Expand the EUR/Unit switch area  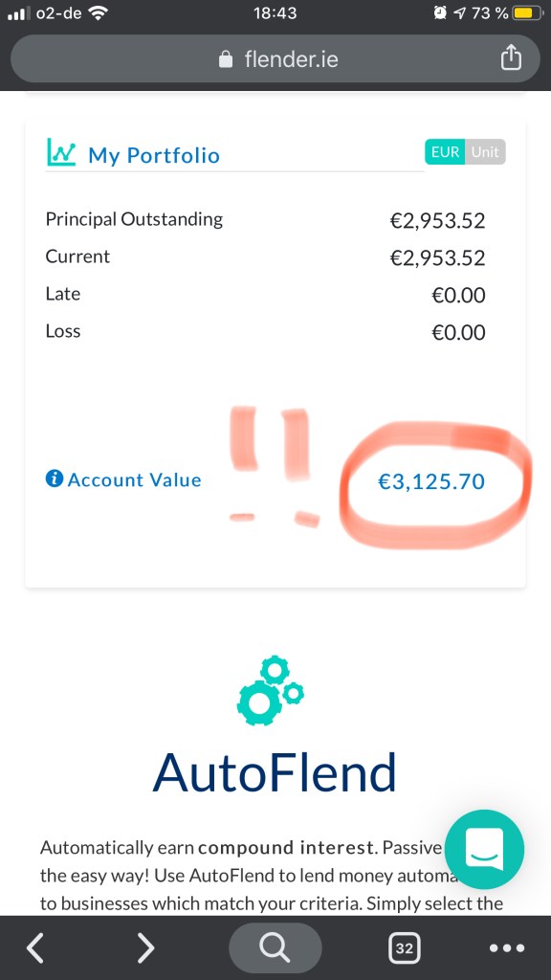pos(465,151)
